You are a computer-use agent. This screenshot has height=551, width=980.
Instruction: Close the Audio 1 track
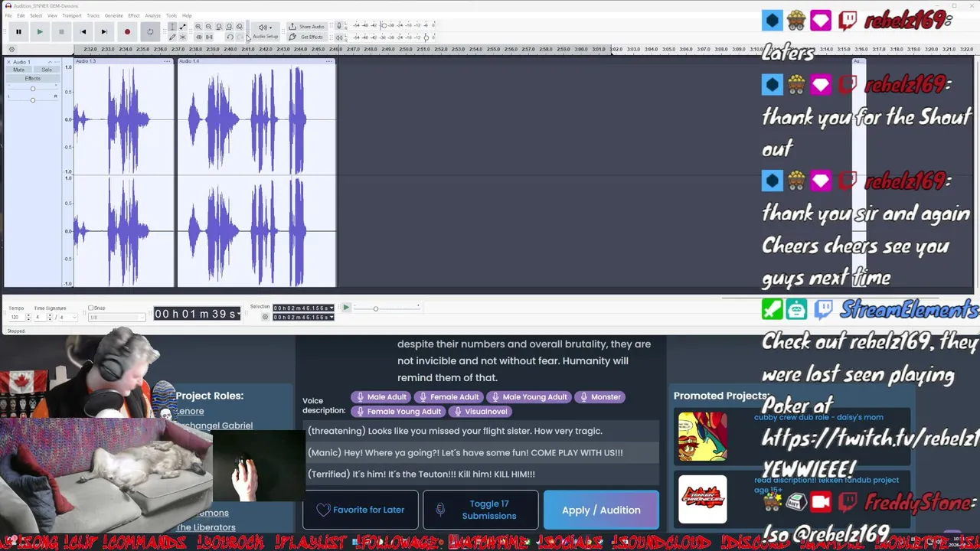point(8,61)
